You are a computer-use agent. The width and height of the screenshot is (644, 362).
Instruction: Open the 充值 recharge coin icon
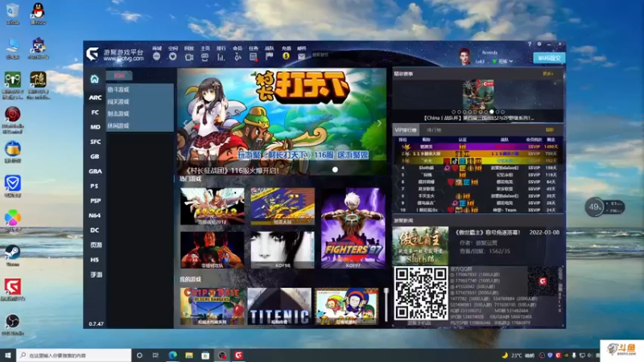(286, 56)
